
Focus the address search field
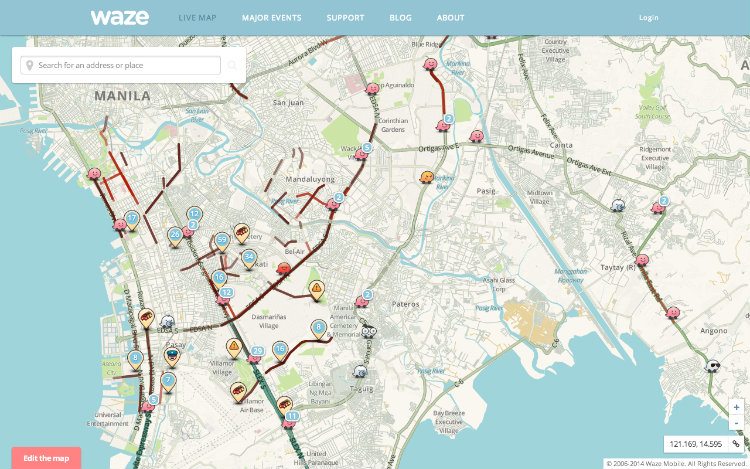(x=121, y=65)
